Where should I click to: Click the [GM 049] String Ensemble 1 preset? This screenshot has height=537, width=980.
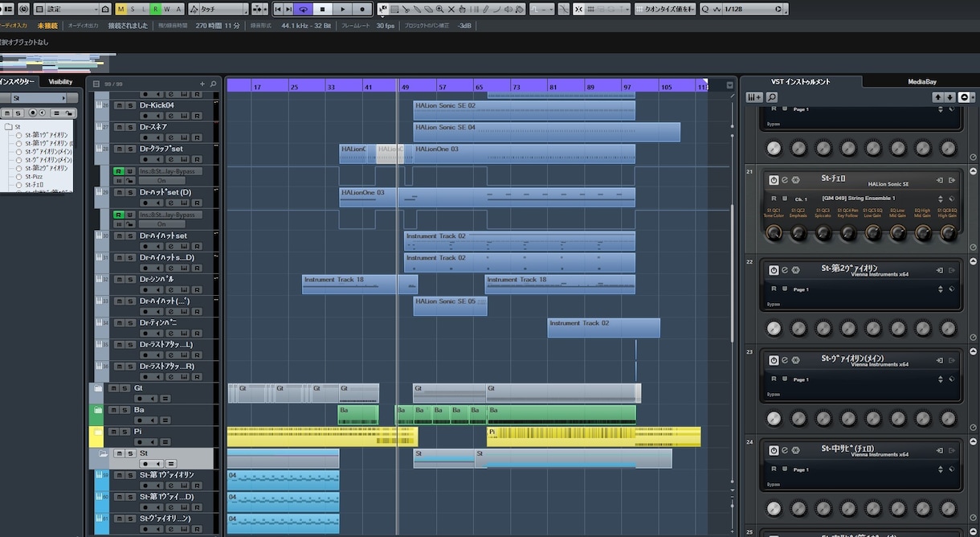(859, 198)
